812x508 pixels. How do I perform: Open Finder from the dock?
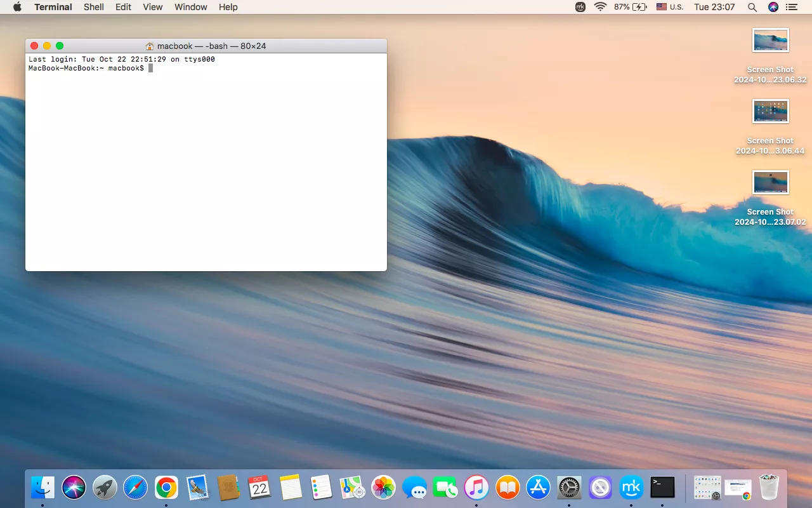[43, 488]
